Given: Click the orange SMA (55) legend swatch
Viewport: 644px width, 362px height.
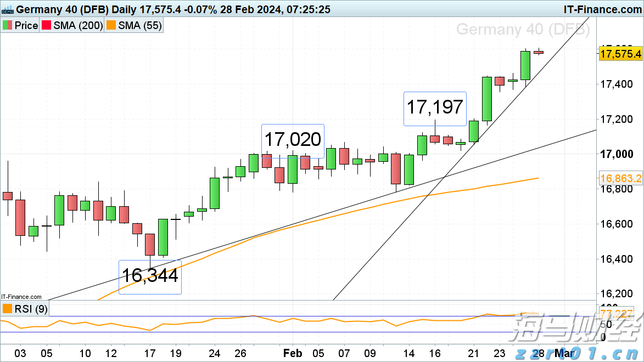Looking at the screenshot, I should (113, 25).
